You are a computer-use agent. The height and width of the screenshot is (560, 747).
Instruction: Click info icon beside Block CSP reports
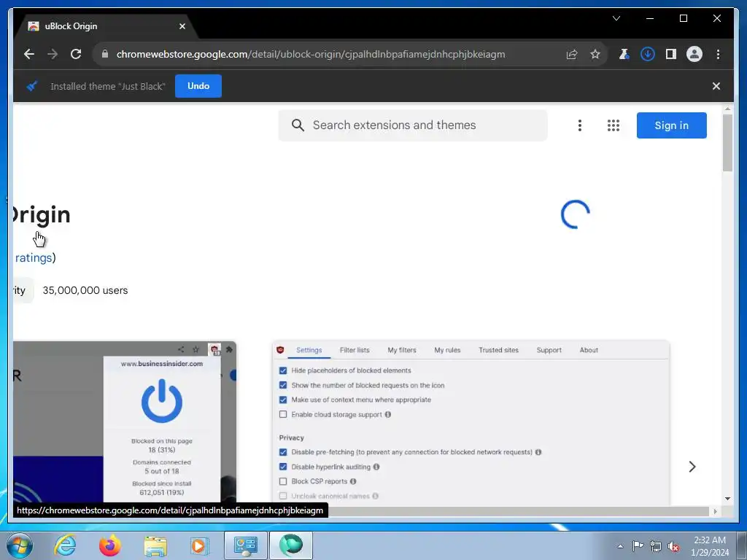point(353,481)
